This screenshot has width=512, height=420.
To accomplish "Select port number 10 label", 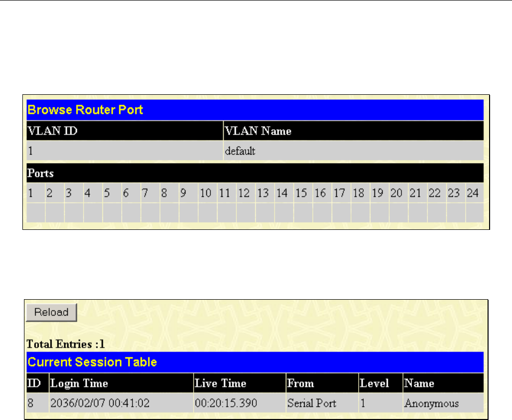I will click(x=205, y=193).
